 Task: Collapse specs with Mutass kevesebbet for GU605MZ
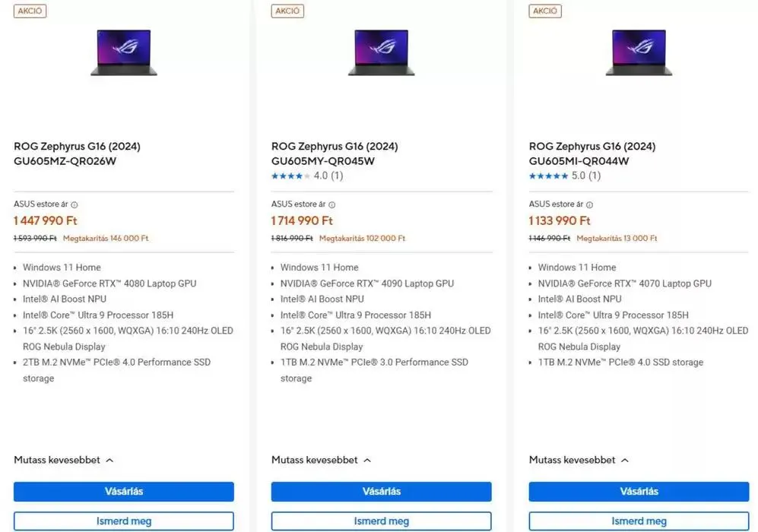(64, 460)
